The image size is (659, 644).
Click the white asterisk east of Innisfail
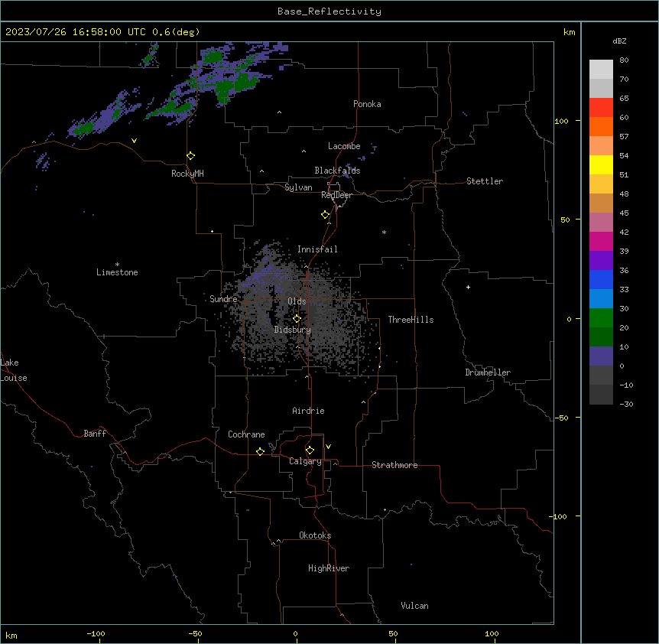(x=384, y=232)
